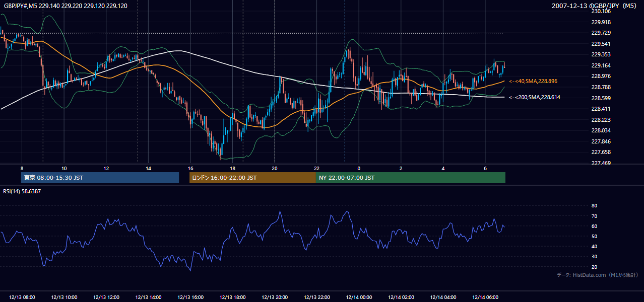Screen dimensions: 644x302
Task: Click hour marker 12 below price chart
Action: click(106, 168)
